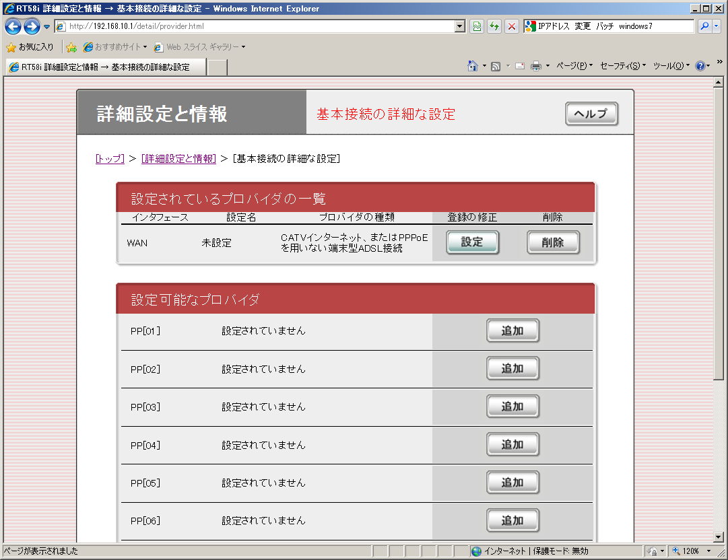The height and width of the screenshot is (560, 728).
Task: Expand the command bar overflow chevron
Action: coord(720,62)
